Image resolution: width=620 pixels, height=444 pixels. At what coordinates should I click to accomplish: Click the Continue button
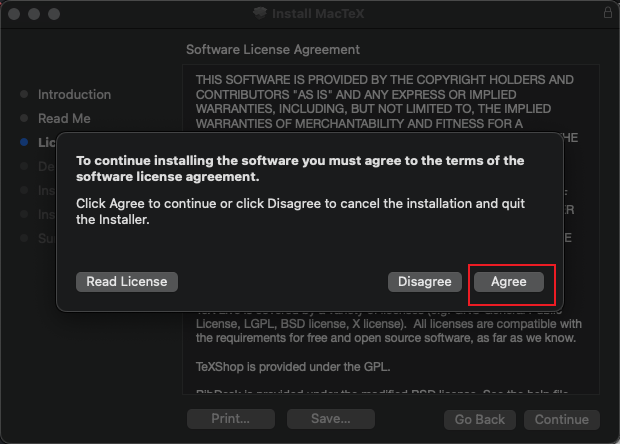[x=562, y=419]
